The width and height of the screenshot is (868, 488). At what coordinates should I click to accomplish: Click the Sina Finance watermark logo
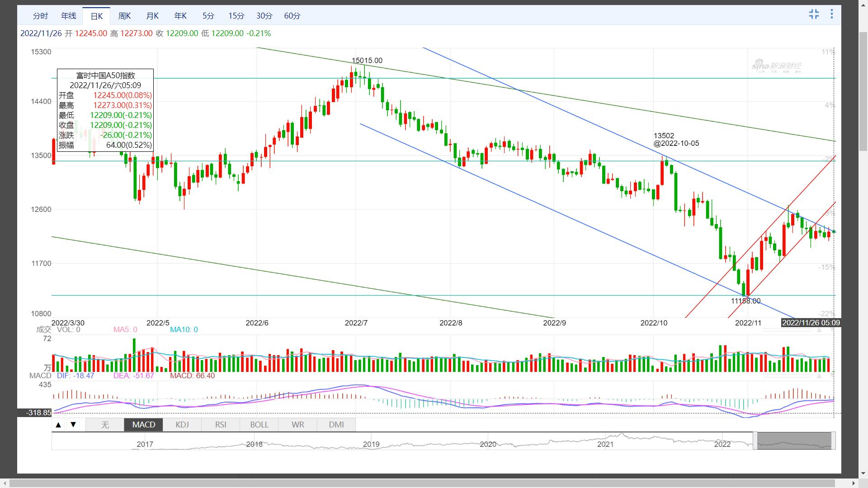point(776,66)
